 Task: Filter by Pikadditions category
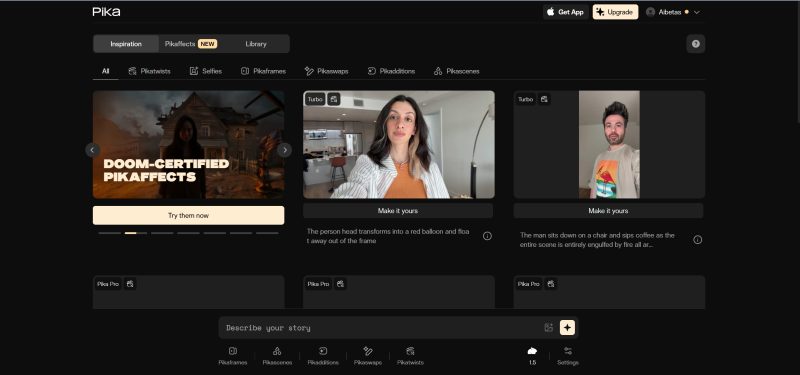391,71
